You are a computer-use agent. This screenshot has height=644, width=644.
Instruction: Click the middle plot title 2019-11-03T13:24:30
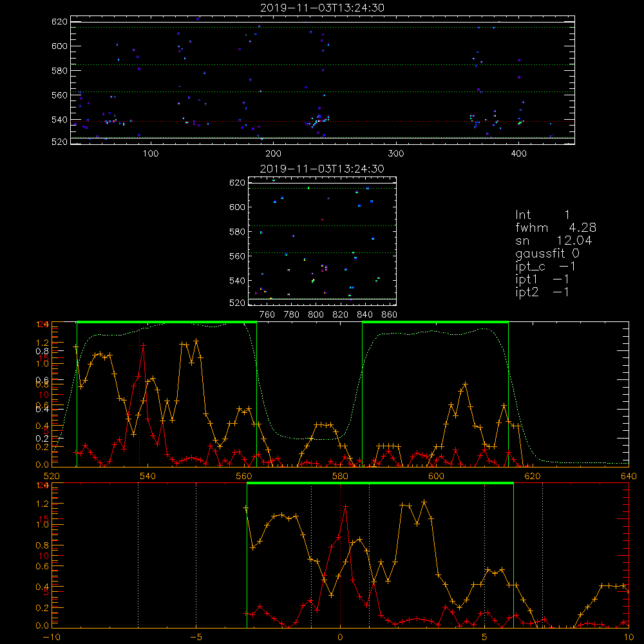pos(322,169)
